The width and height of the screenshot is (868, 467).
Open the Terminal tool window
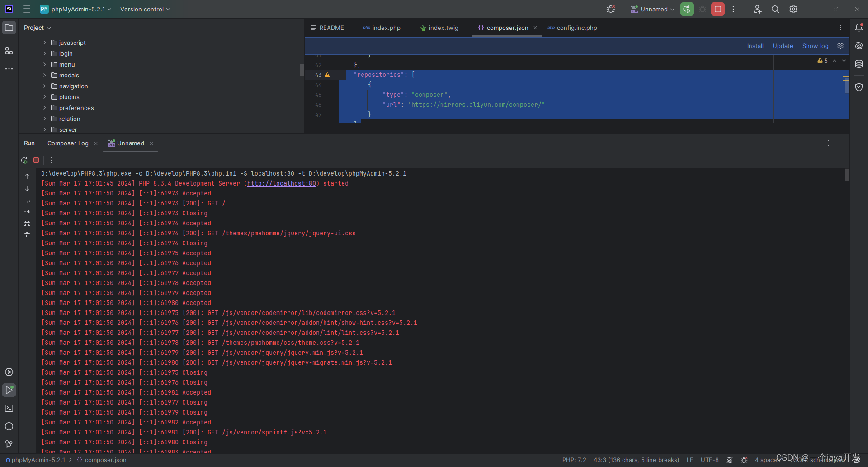[9, 408]
